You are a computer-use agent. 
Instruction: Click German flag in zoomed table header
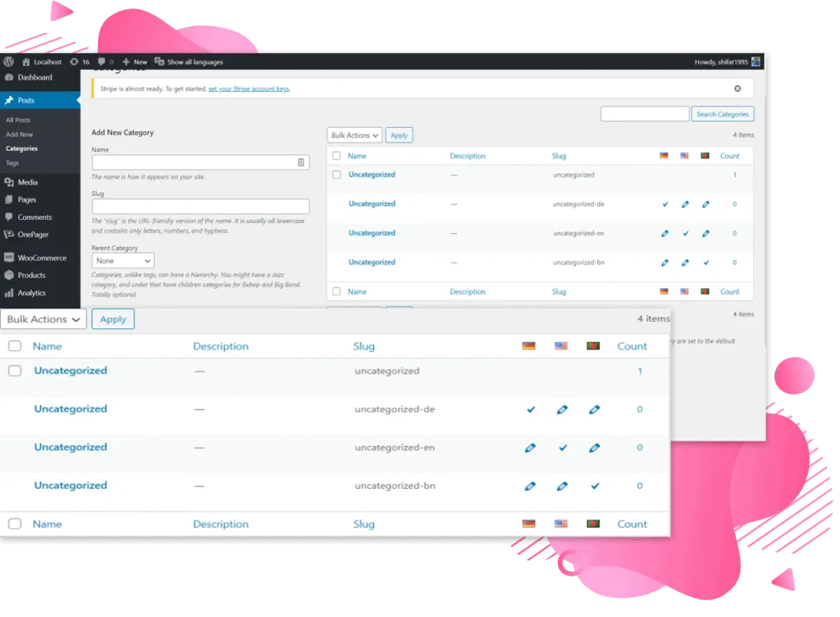click(x=529, y=346)
